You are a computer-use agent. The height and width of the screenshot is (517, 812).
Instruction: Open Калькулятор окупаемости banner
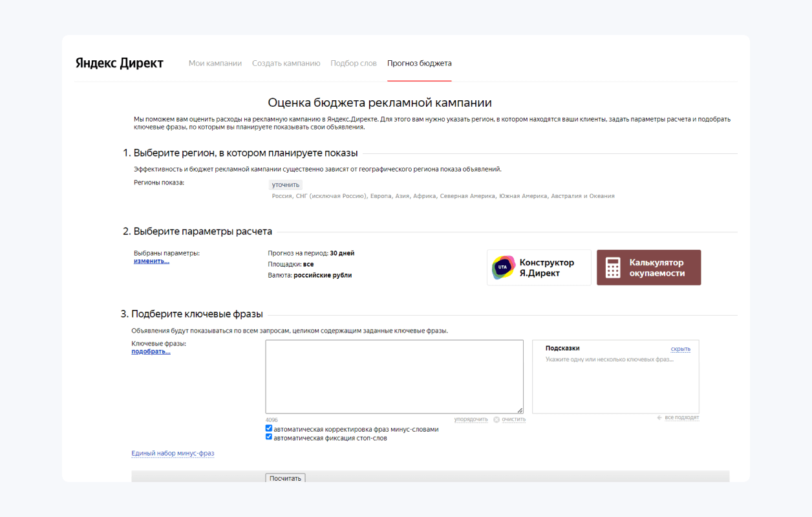(648, 267)
